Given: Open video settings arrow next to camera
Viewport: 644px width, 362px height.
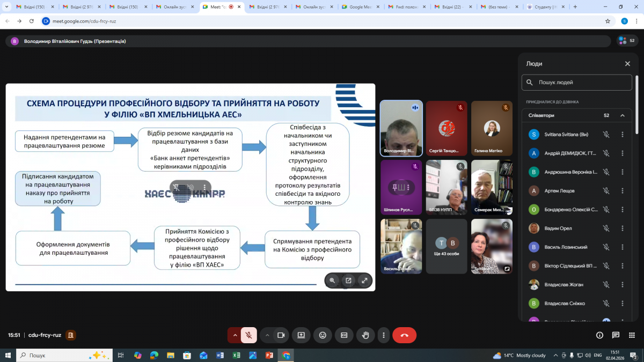Looking at the screenshot, I should [x=267, y=335].
